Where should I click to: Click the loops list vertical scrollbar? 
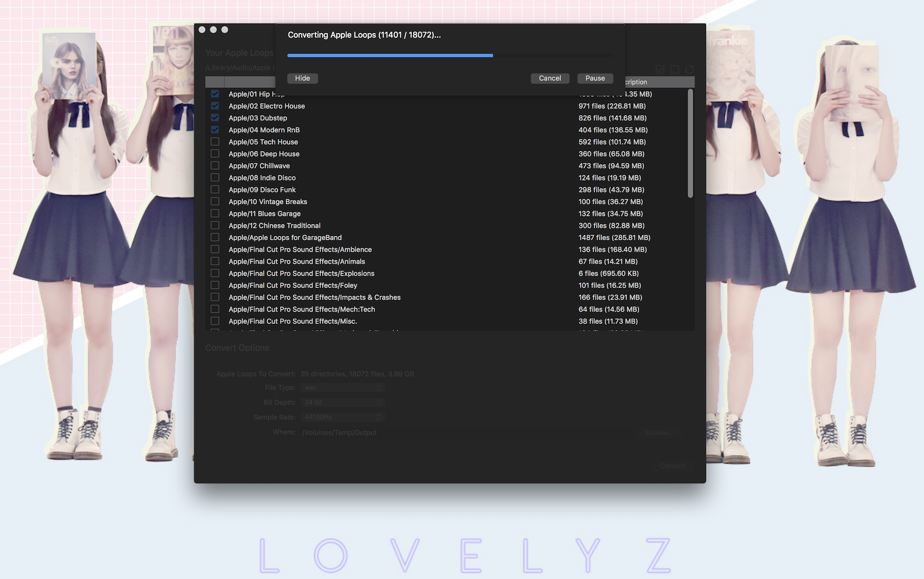[690, 144]
